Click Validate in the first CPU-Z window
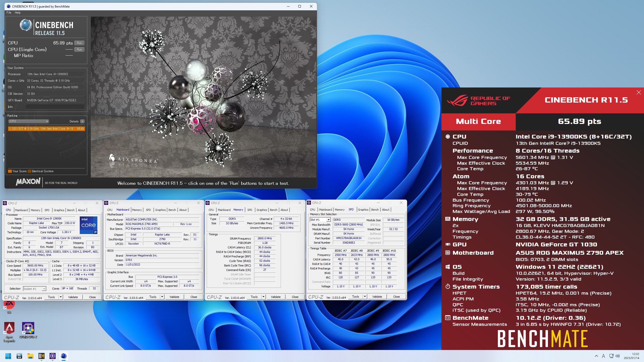 point(73,297)
